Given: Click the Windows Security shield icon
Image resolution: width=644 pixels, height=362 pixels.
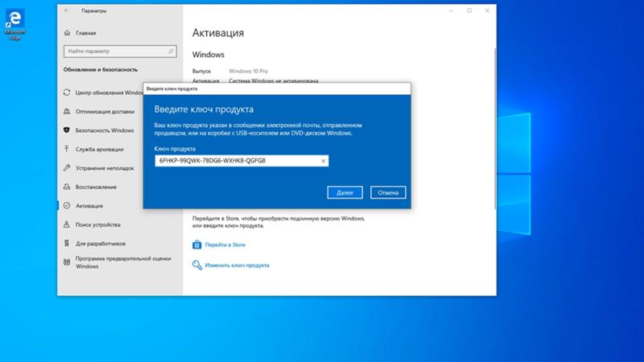Looking at the screenshot, I should coord(67,130).
